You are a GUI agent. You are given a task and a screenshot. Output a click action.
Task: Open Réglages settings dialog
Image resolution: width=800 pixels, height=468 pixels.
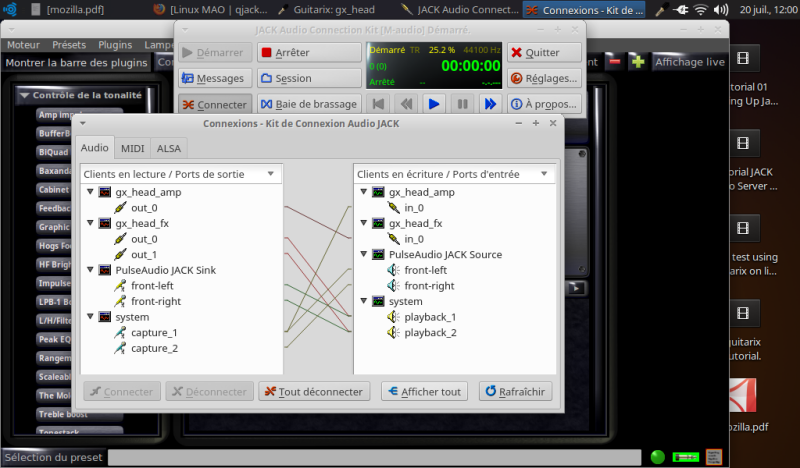[544, 79]
